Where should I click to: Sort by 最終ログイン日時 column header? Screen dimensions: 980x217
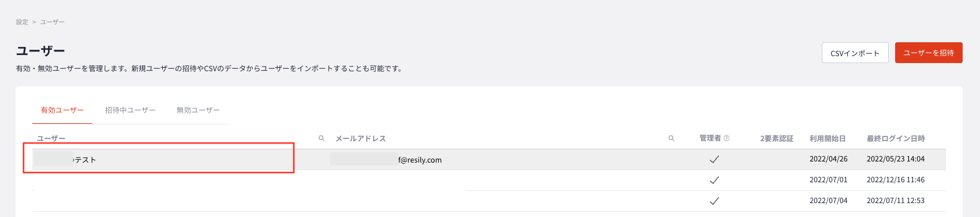click(896, 138)
